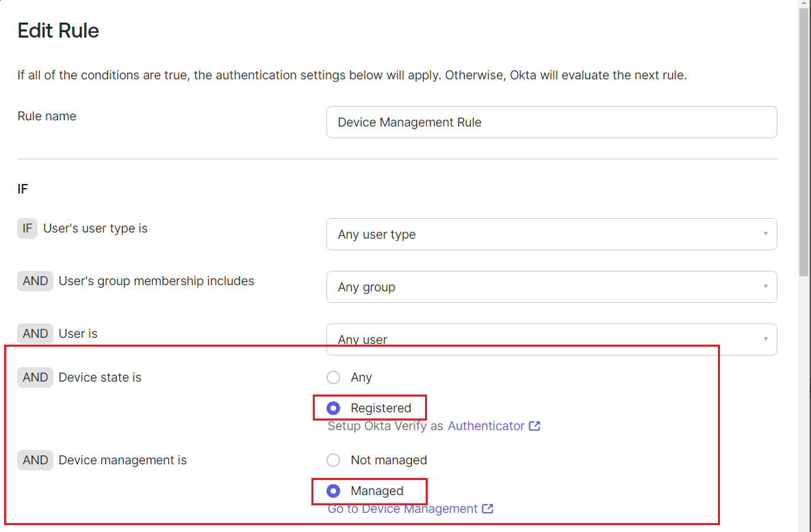811x532 pixels.
Task: Click the IF badge before User's user type
Action: (x=27, y=228)
